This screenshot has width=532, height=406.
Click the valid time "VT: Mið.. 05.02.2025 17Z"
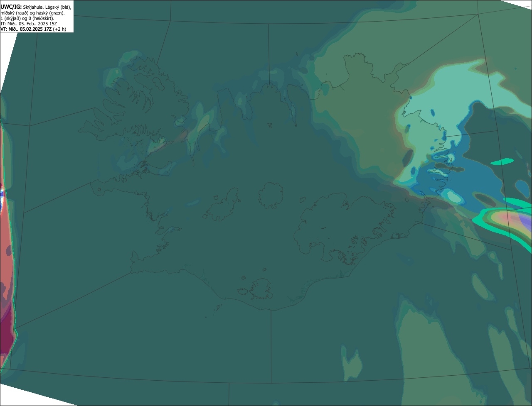(26, 29)
